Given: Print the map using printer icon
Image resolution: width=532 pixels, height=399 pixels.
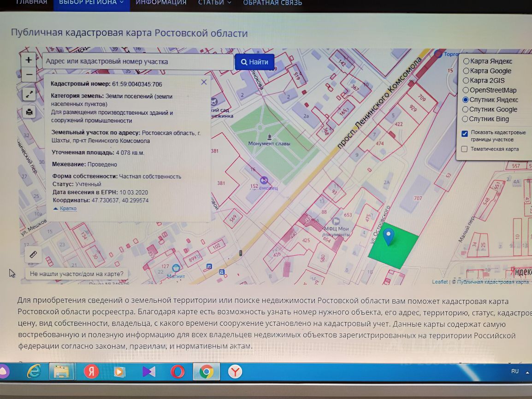Looking at the screenshot, I should point(29,111).
